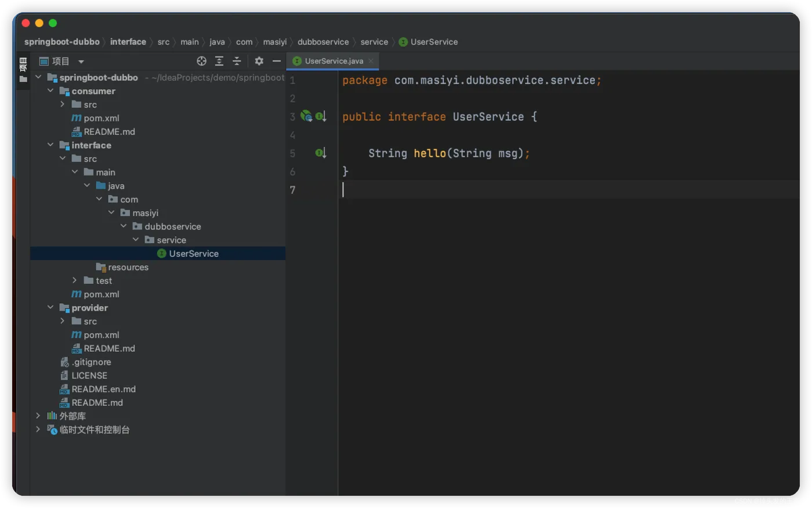Open root README.md file
The height and width of the screenshot is (508, 812).
(91, 402)
